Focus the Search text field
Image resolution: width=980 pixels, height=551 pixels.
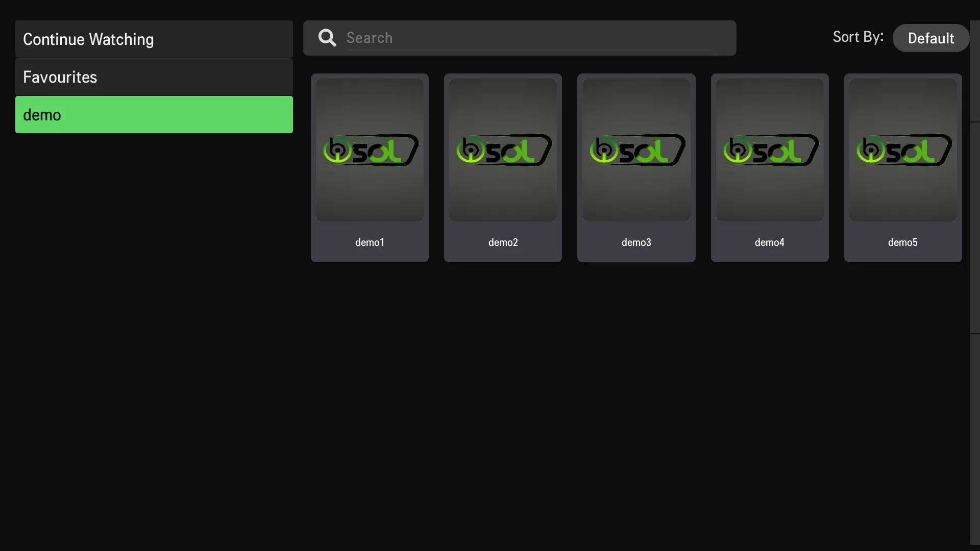(x=528, y=38)
